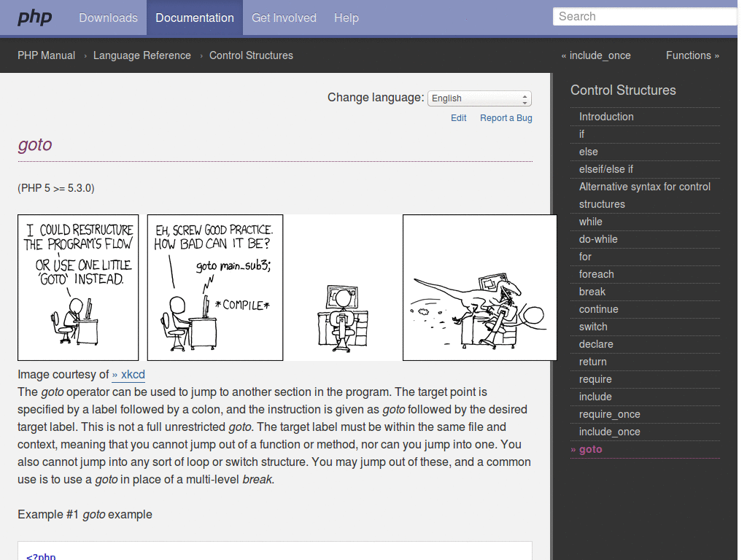The image size is (747, 560).
Task: Go forward using the Functions link
Action: (x=689, y=55)
